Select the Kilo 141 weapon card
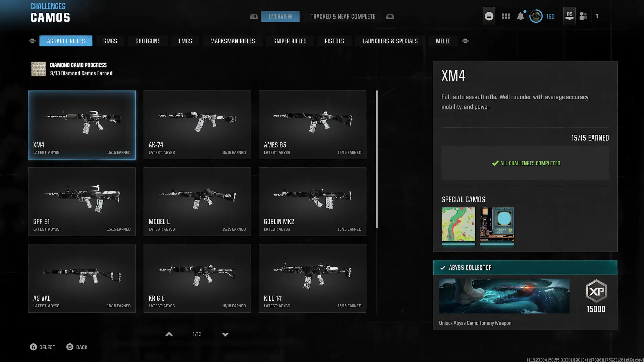Viewport: 644px width, 362px height. coord(312,278)
